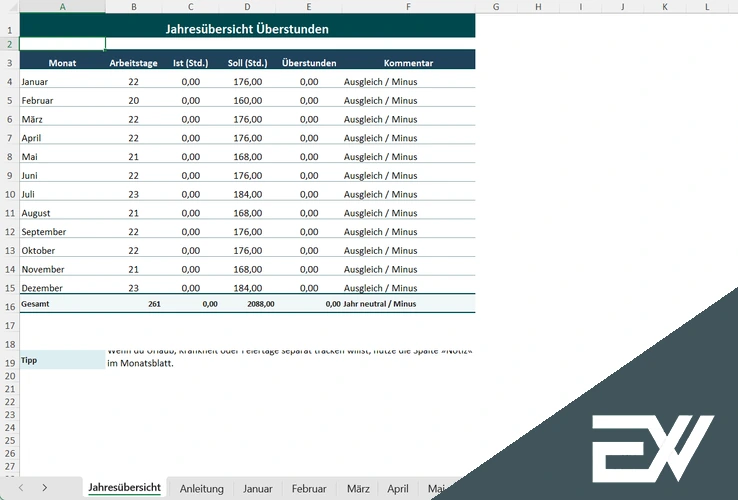This screenshot has height=500, width=738.
Task: Select column B header
Action: (x=134, y=7)
